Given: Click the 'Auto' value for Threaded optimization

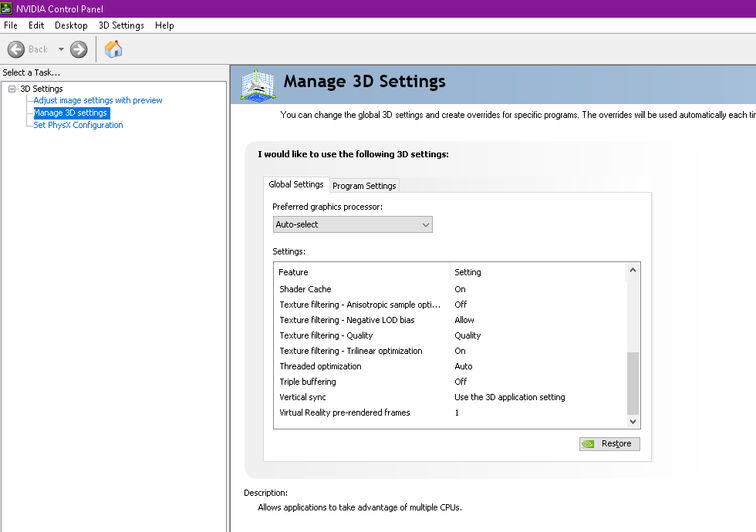Looking at the screenshot, I should point(464,366).
